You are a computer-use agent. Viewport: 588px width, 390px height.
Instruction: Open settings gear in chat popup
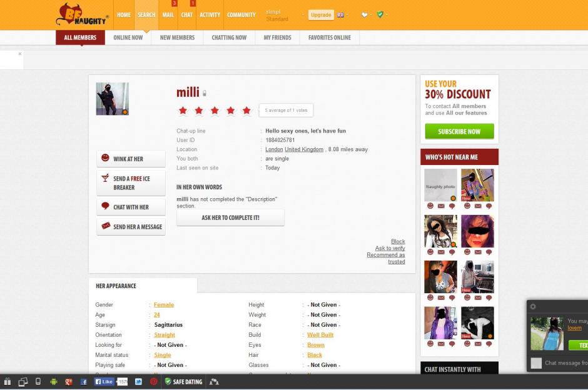(533, 306)
